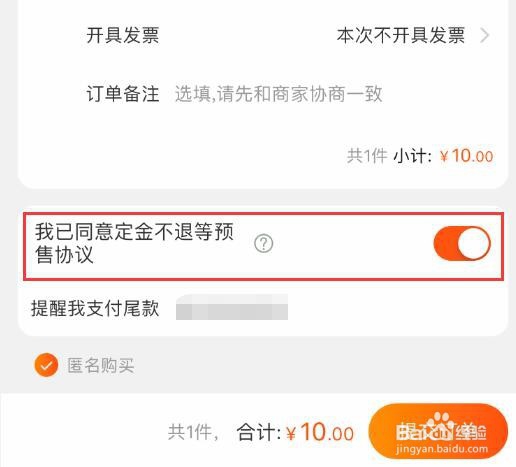Click the 共1件 text beside 小计
This screenshot has height=467, width=516.
pos(367,156)
